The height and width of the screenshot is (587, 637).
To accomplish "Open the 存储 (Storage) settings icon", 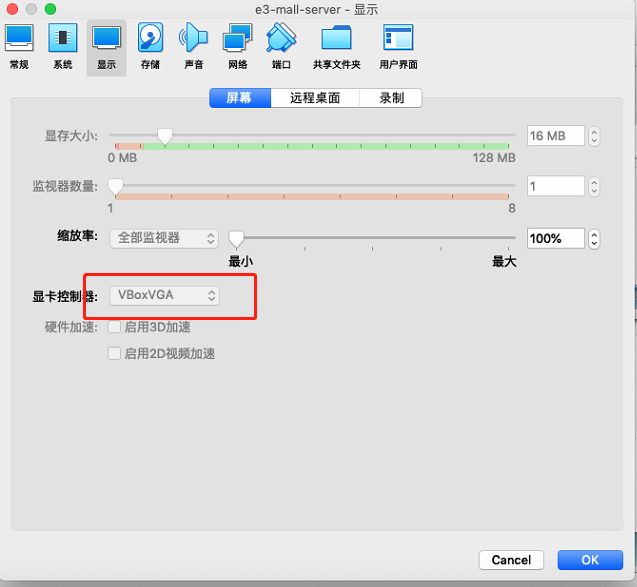I will tap(150, 47).
